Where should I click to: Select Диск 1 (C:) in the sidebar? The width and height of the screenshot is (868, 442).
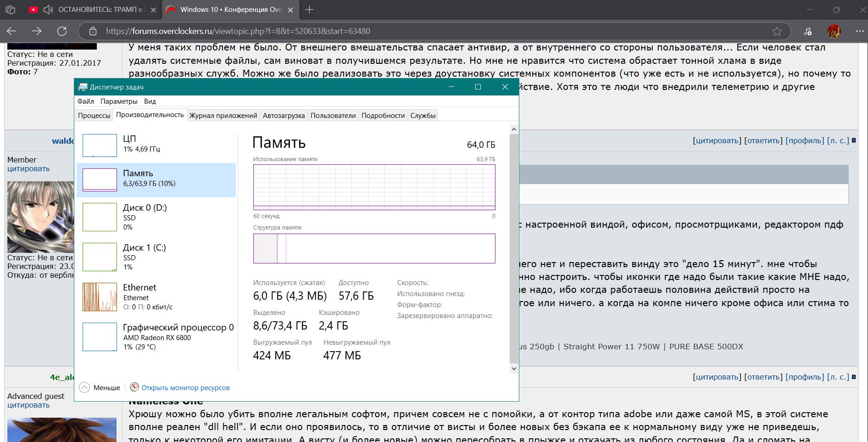click(156, 257)
